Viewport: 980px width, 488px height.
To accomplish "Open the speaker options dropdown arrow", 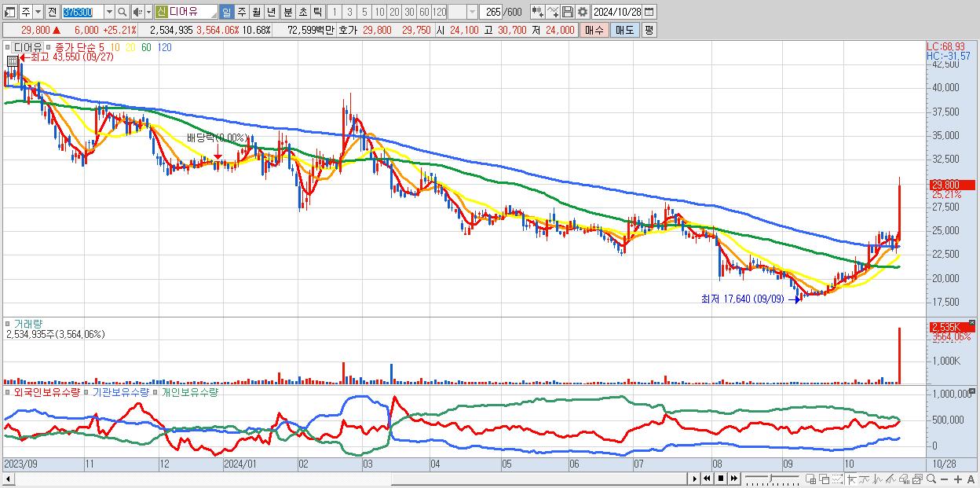I will [x=148, y=13].
